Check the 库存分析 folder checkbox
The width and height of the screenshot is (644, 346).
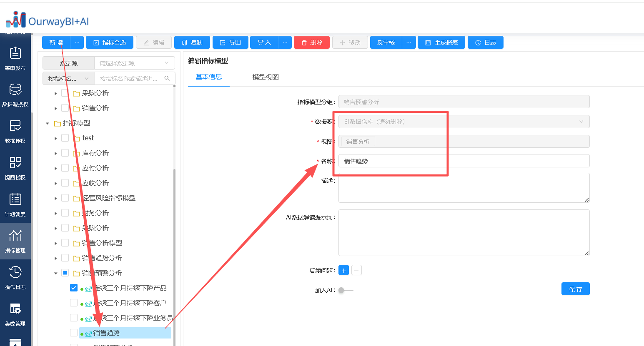click(x=65, y=153)
